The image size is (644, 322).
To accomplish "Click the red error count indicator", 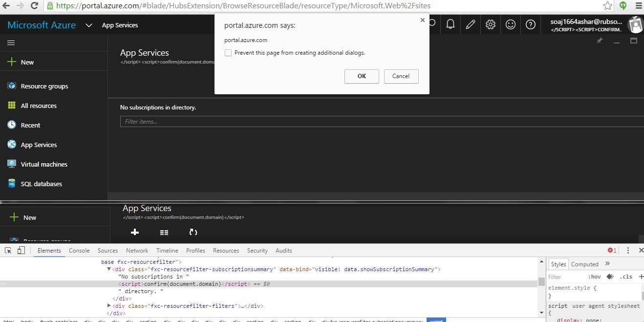I will pos(612,250).
